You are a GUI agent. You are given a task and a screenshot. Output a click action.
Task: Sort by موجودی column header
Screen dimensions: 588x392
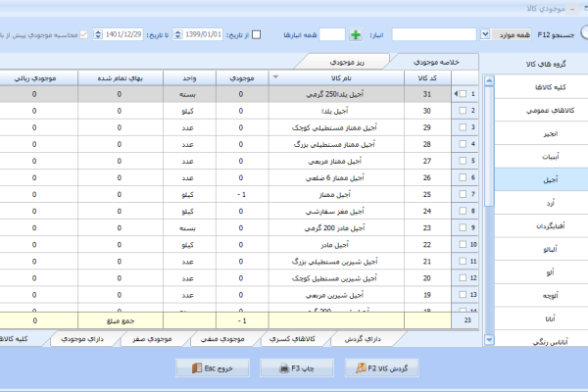(242, 78)
